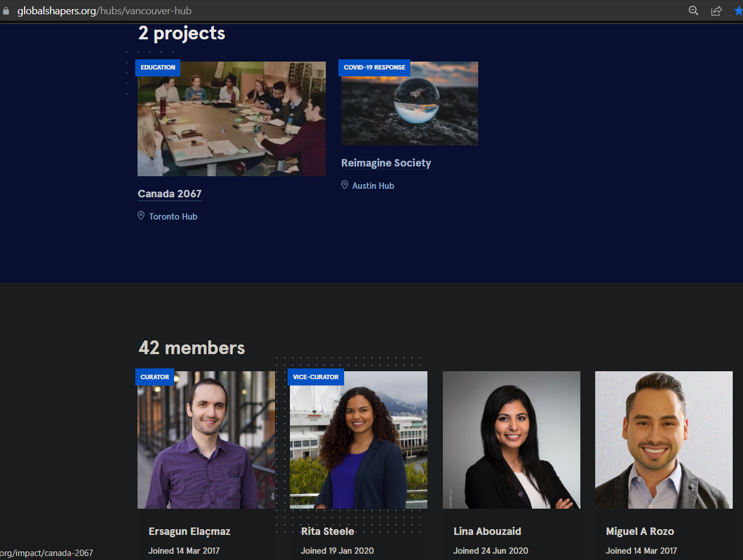Click the EDUCATION category tag
743x560 pixels.
tap(158, 67)
